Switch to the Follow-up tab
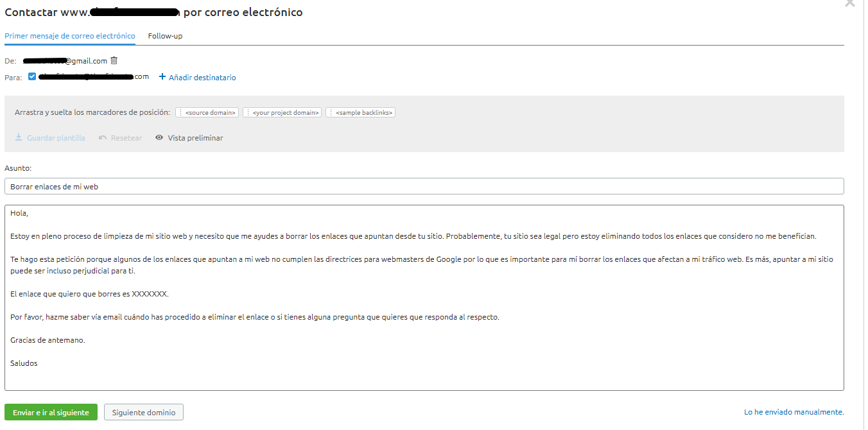The image size is (868, 430). pyautogui.click(x=164, y=36)
